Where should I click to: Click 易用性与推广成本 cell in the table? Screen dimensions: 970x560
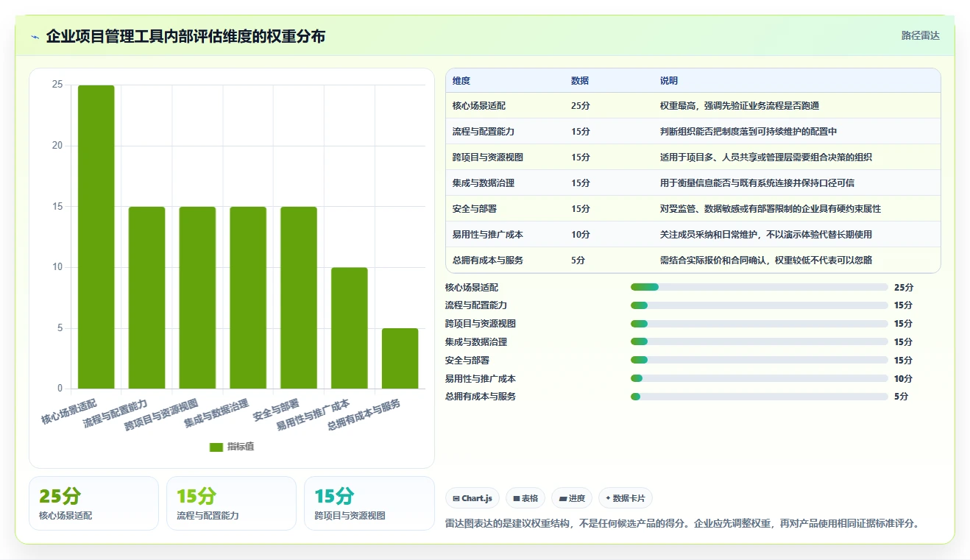[x=488, y=235]
